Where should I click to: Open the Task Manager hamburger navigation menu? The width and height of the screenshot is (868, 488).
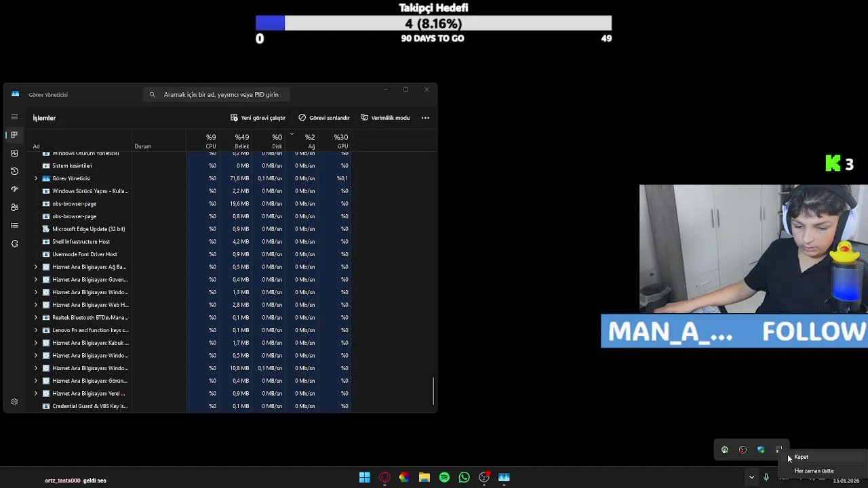tap(14, 117)
